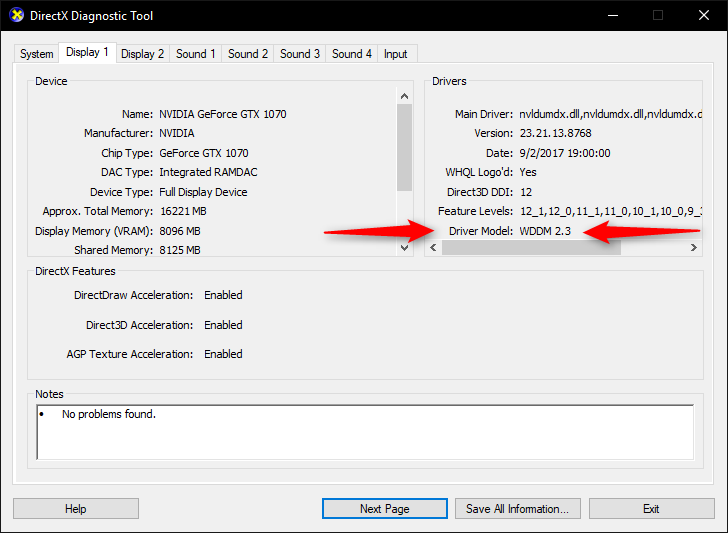728x533 pixels.
Task: Click the Full Display Device value
Action: tap(203, 192)
